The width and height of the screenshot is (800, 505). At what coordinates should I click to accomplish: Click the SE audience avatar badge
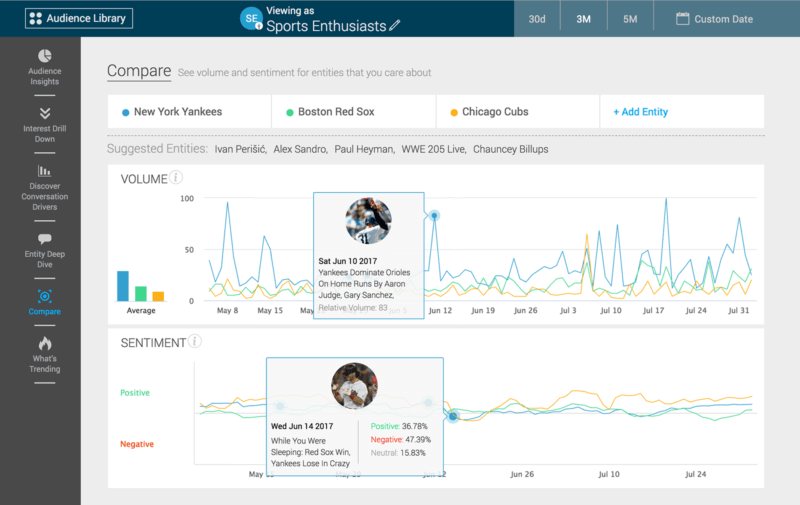(251, 19)
